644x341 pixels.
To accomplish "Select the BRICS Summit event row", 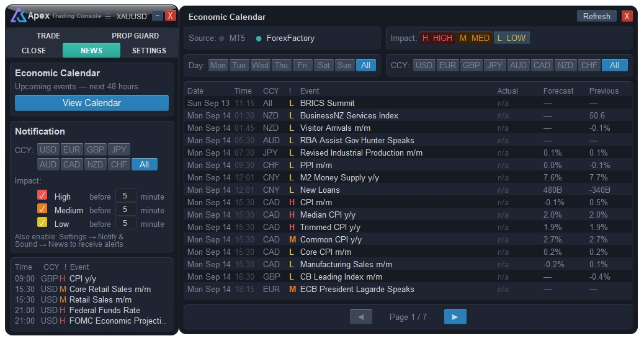I will pyautogui.click(x=408, y=103).
